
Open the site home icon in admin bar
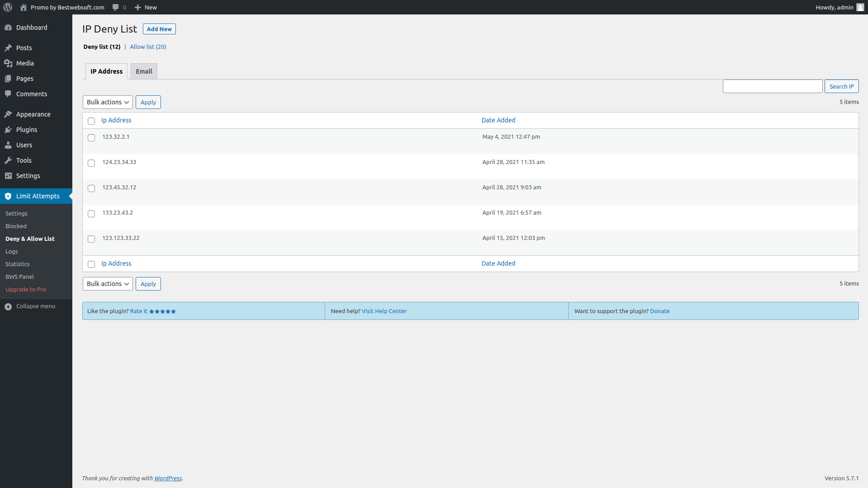pyautogui.click(x=24, y=7)
